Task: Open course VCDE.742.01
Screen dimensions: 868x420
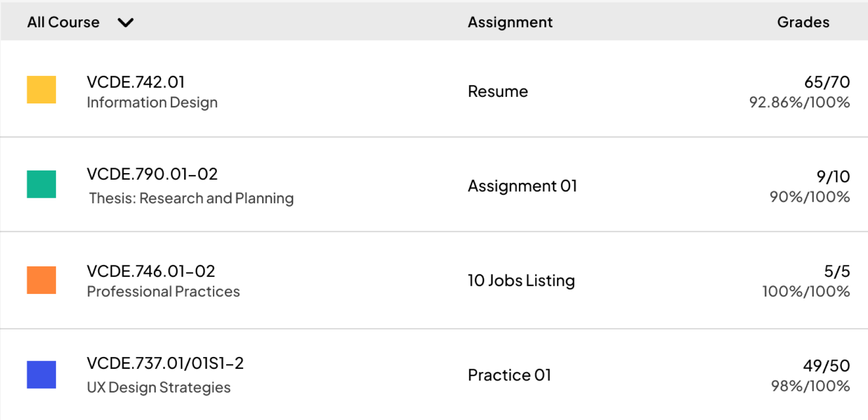Action: click(136, 82)
